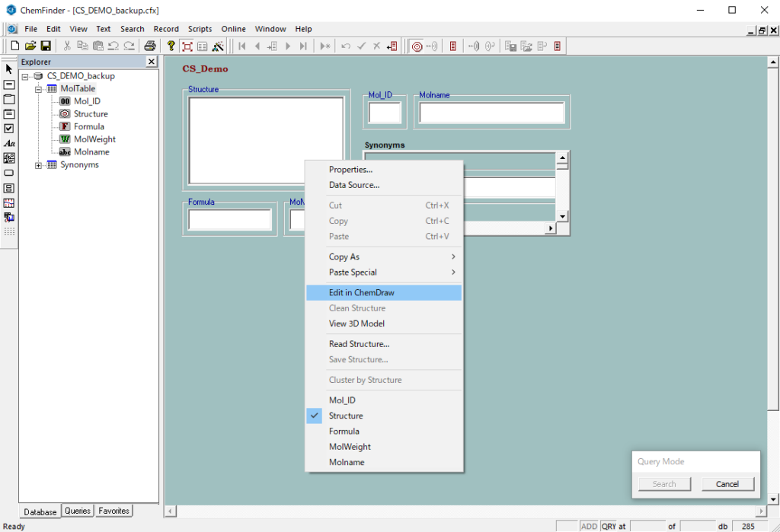The image size is (780, 532).
Task: Click the Structure field icon in Explorer
Action: pyautogui.click(x=65, y=114)
